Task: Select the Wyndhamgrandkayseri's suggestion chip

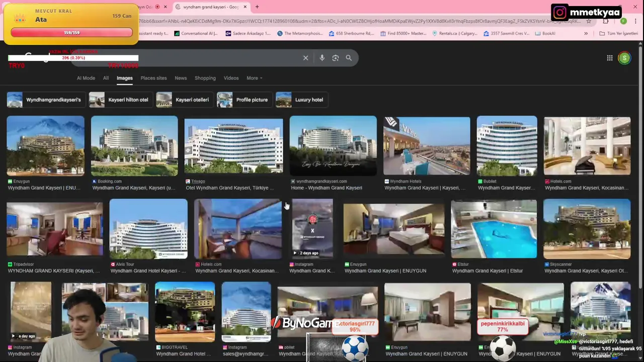Action: tap(45, 100)
